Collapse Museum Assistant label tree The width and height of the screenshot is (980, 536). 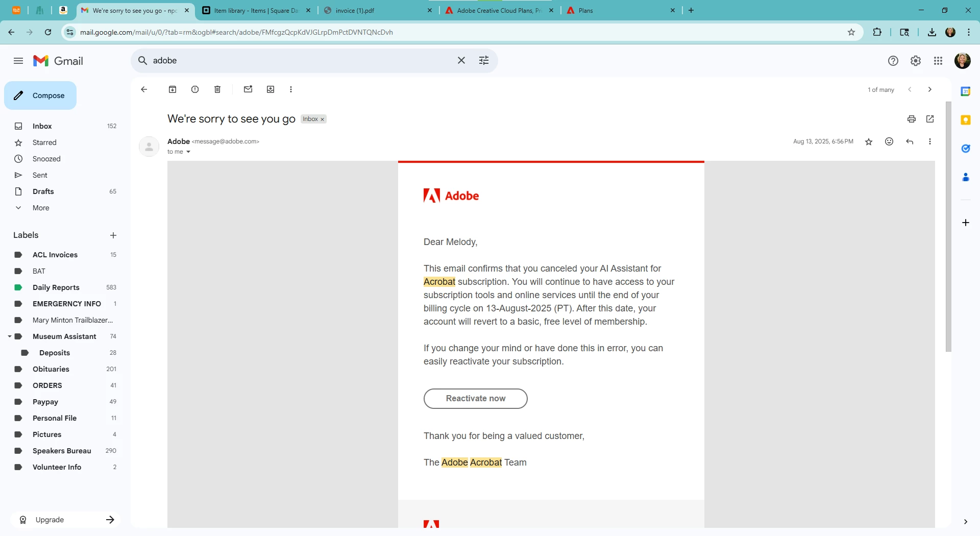[9, 336]
